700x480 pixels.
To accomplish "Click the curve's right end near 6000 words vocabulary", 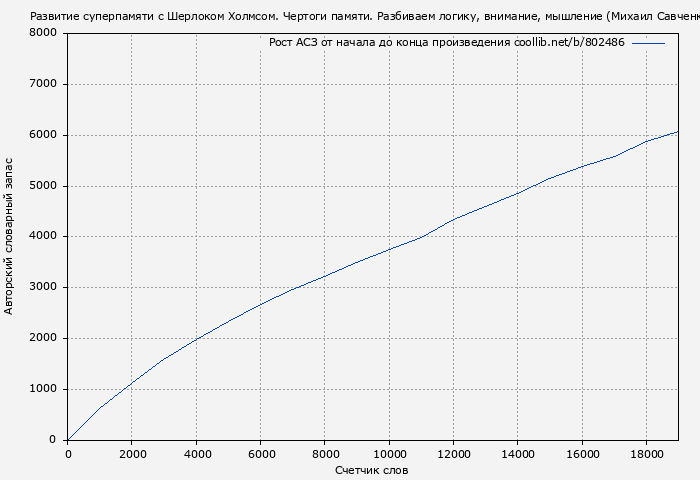I will point(677,132).
